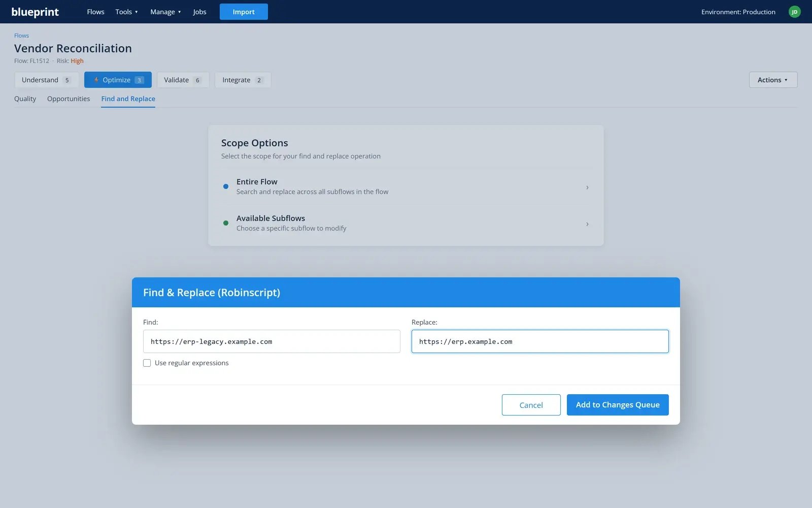
Task: Click the Risk: High label
Action: pyautogui.click(x=70, y=61)
